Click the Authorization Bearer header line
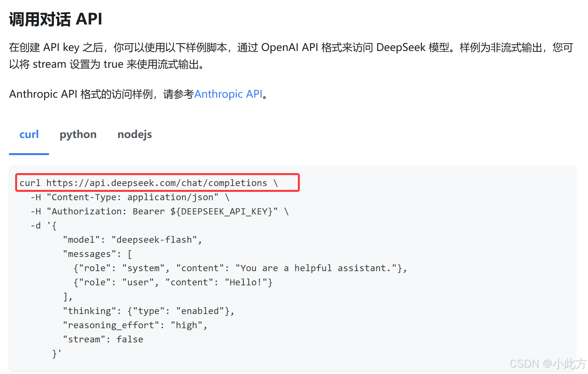The image size is (588, 374). click(159, 211)
